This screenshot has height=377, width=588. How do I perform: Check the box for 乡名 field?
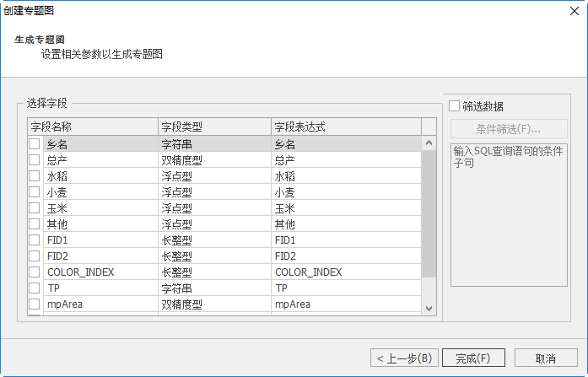[x=35, y=144]
